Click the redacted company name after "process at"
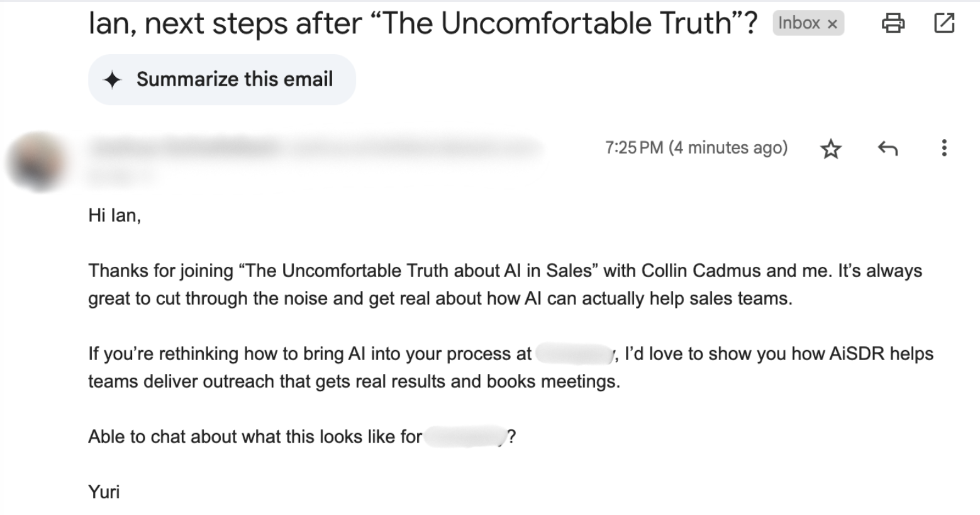Viewport: 980px width, 515px height. tap(574, 354)
